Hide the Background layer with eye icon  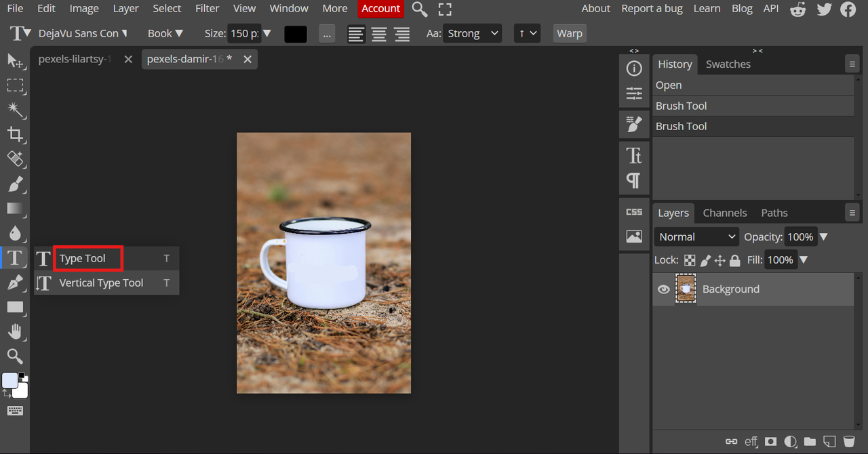(664, 289)
